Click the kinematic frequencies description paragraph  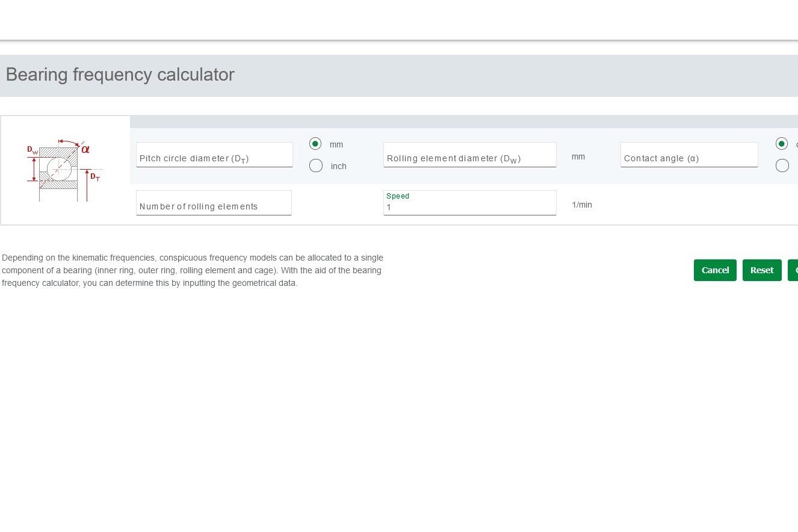coord(192,270)
